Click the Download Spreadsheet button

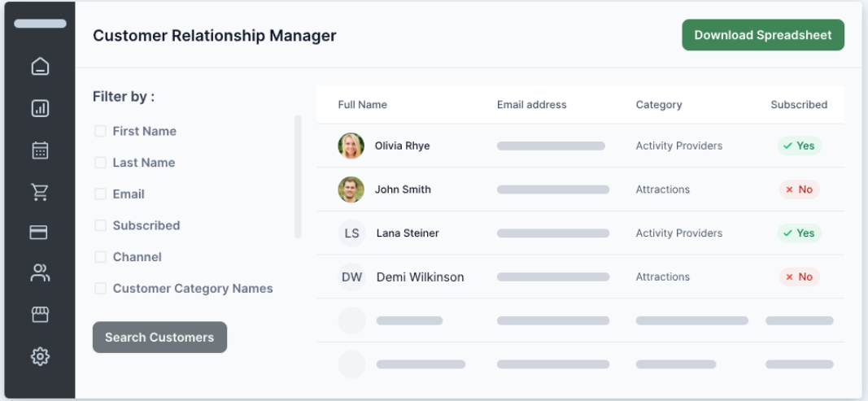[x=762, y=35]
